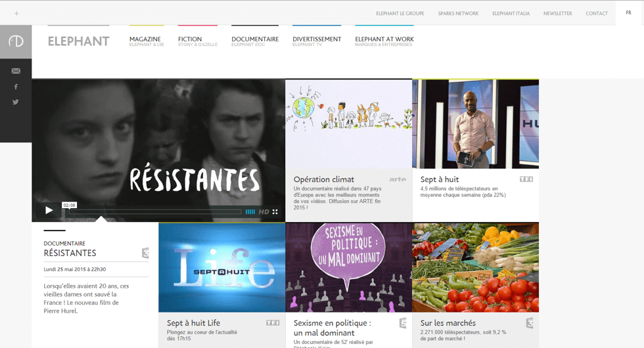Play the Résistantes video
Screen dimensions: 644x348
click(x=49, y=211)
